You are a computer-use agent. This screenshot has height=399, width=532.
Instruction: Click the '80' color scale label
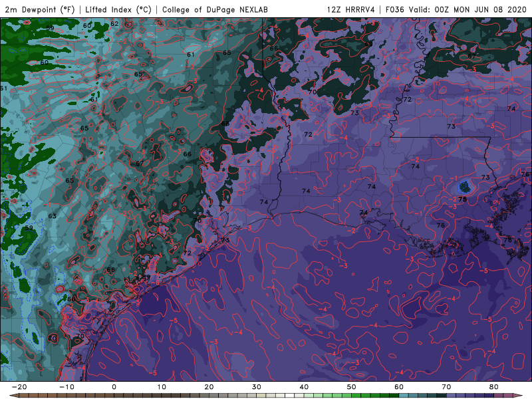click(494, 387)
